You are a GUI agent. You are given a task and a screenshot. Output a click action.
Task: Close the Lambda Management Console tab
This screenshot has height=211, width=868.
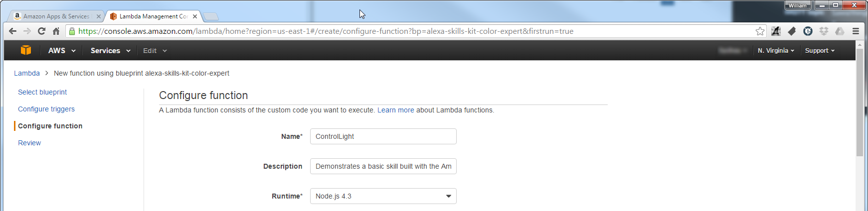[x=195, y=16]
